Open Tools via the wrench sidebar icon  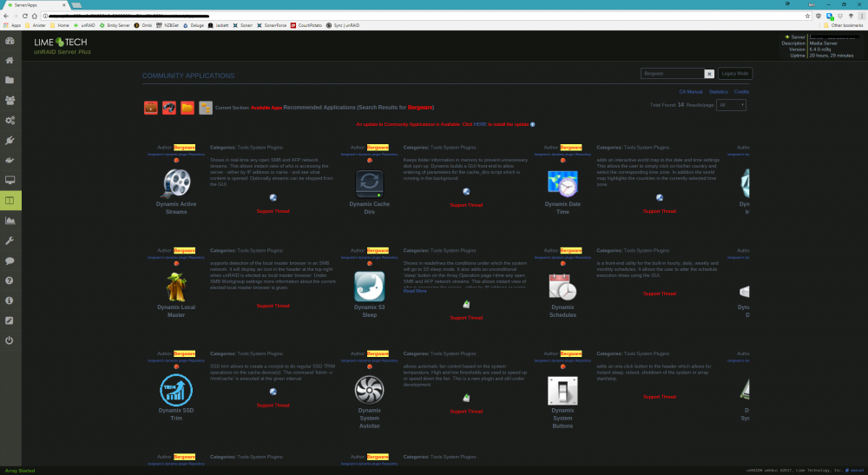pyautogui.click(x=10, y=241)
